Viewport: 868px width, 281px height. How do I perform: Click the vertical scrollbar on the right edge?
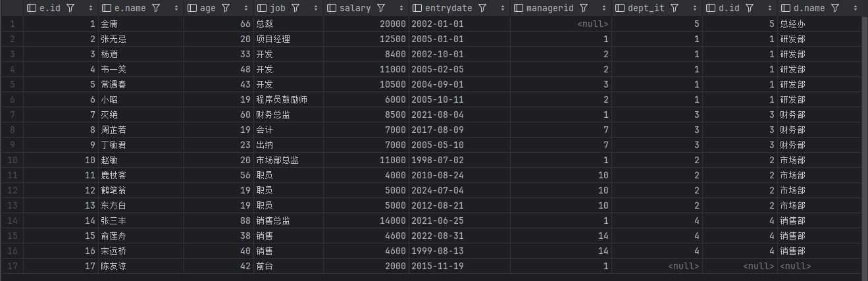click(x=864, y=132)
